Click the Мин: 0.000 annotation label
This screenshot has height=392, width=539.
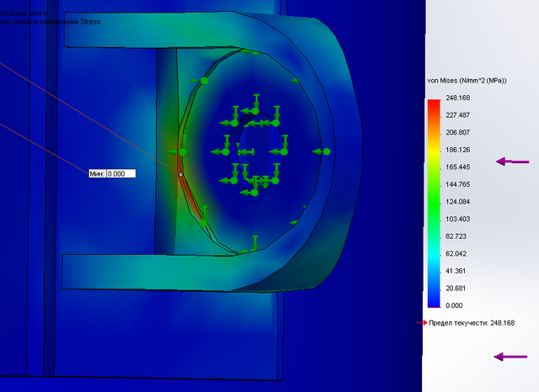[111, 173]
